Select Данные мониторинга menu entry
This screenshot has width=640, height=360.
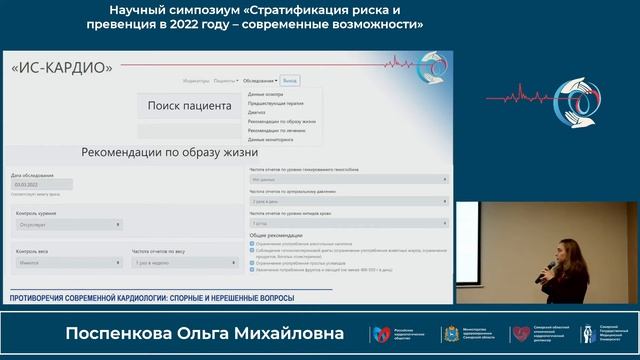(x=270, y=140)
